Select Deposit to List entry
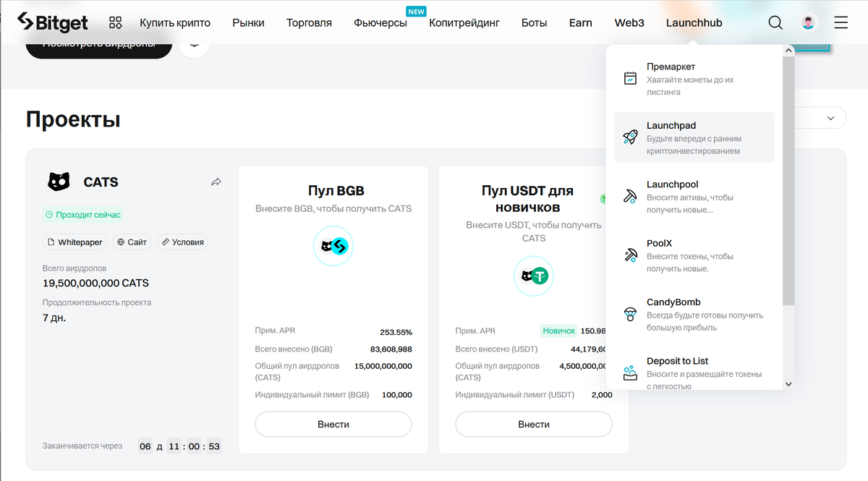Screen dimensions: 868x481 [x=694, y=373]
